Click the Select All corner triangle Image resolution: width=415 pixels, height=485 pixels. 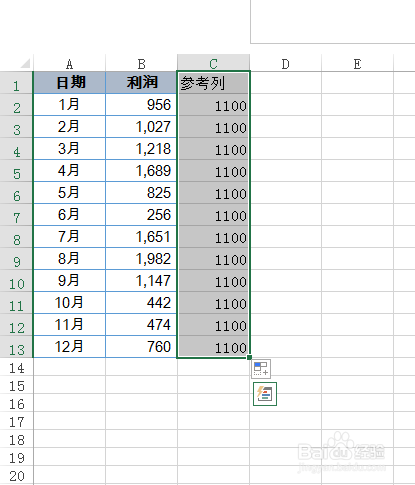[25, 63]
